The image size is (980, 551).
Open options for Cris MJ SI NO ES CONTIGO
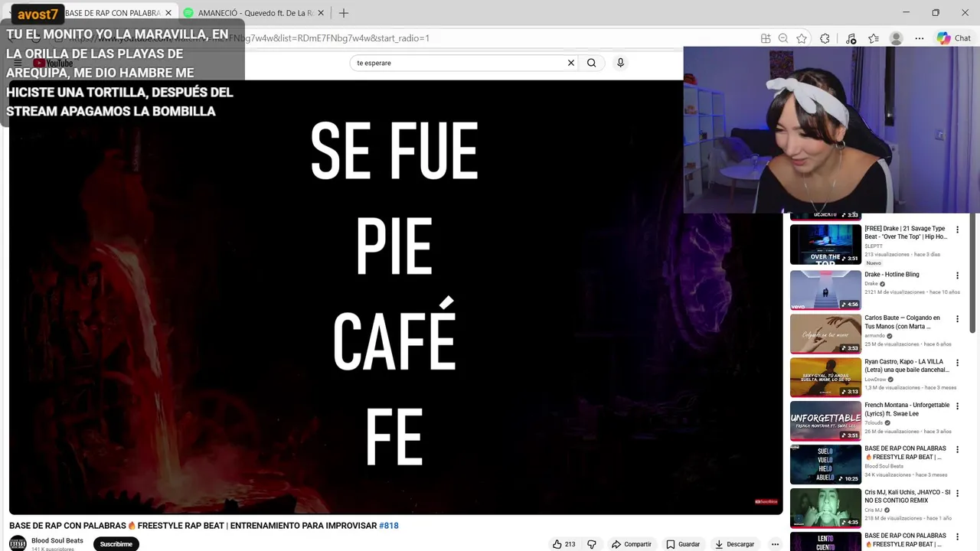957,494
